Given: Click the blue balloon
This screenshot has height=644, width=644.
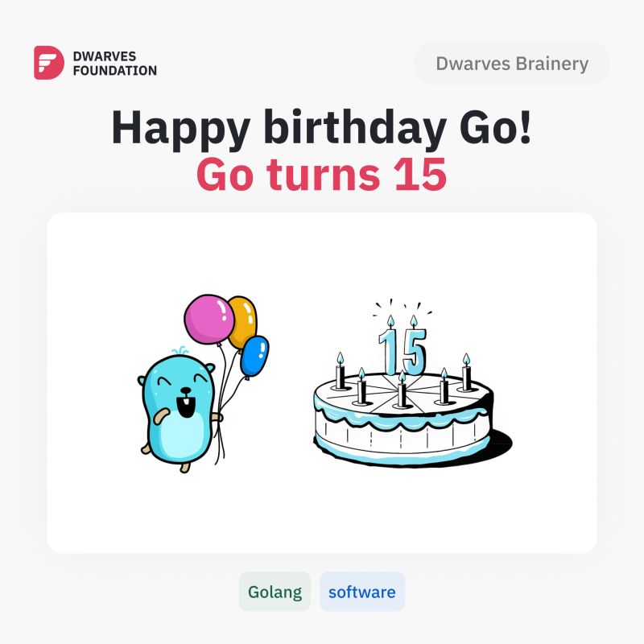Looking at the screenshot, I should coord(254,356).
